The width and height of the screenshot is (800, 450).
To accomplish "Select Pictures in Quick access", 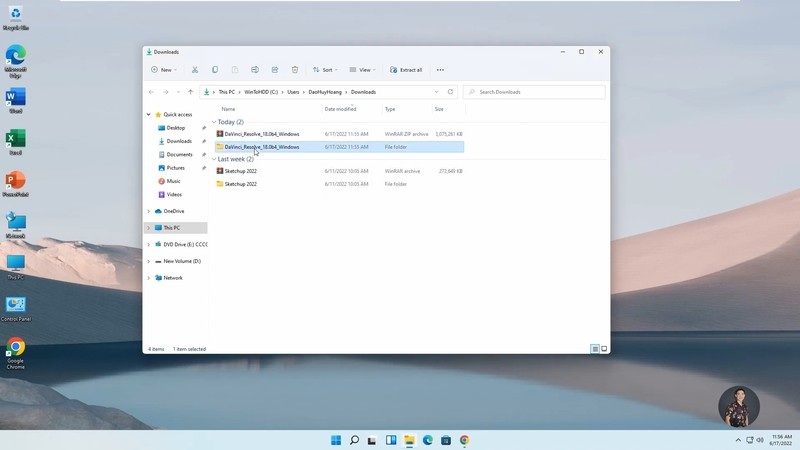I will click(176, 168).
